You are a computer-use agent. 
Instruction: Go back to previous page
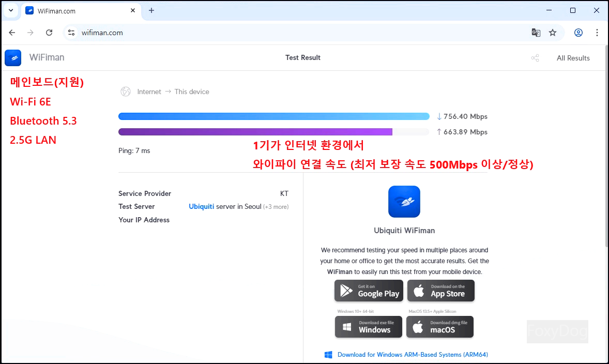click(x=12, y=33)
